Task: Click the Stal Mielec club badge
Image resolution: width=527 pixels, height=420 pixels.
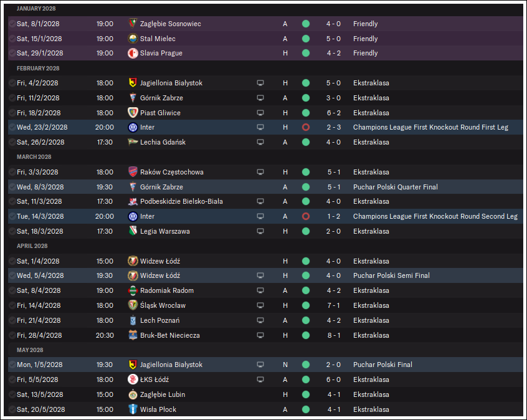Action: pyautogui.click(x=133, y=39)
